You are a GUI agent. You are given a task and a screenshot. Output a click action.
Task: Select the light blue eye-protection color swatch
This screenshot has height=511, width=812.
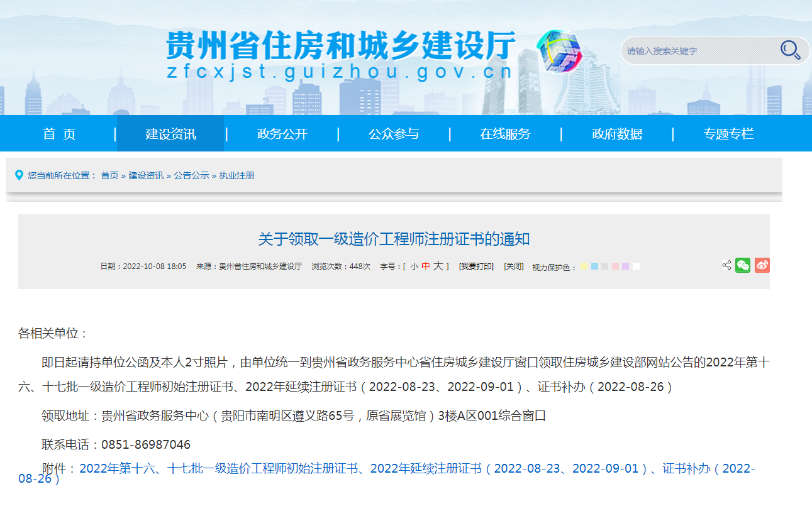point(595,266)
